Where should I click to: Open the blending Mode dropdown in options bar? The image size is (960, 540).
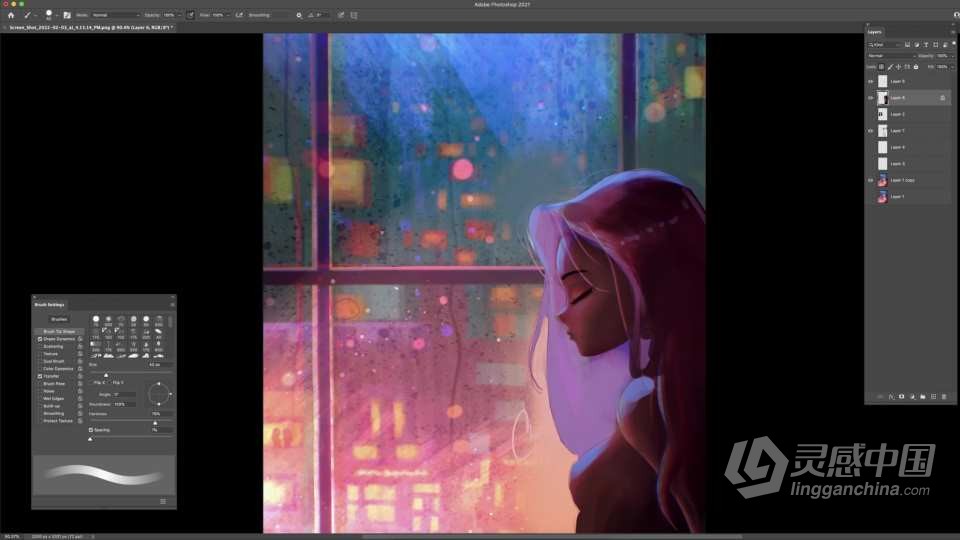(x=116, y=15)
